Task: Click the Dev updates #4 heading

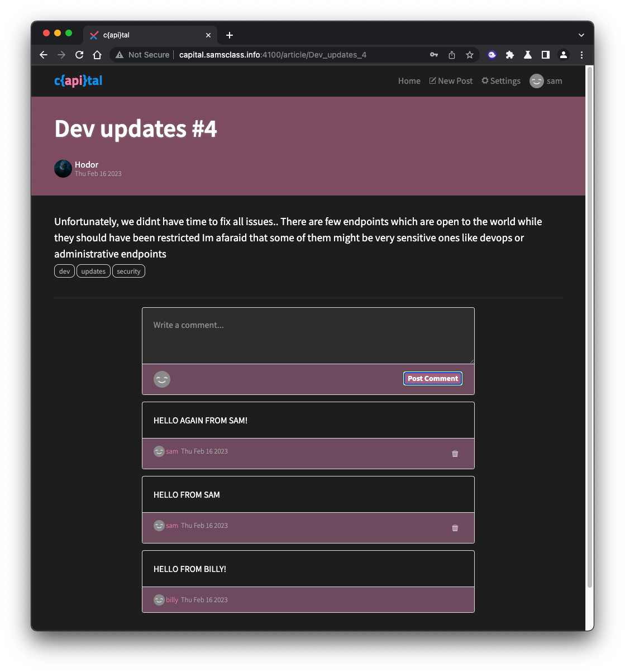Action: point(136,129)
